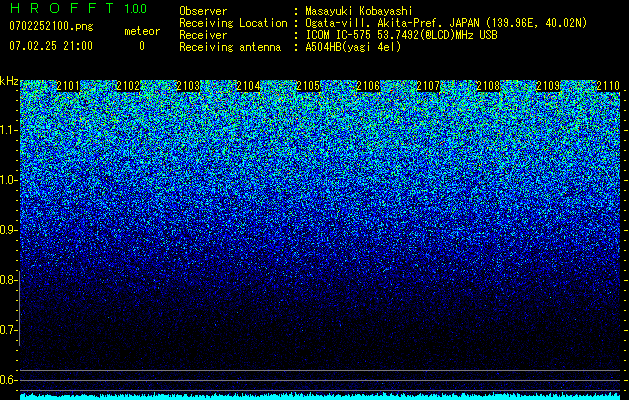Click the 2102 time marker
This screenshot has height=400, width=629.
click(128, 86)
